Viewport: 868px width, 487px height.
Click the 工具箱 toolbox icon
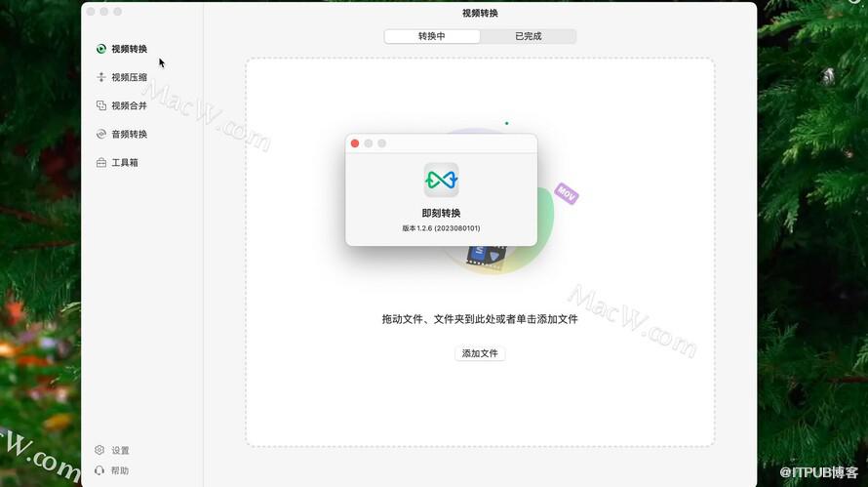101,162
